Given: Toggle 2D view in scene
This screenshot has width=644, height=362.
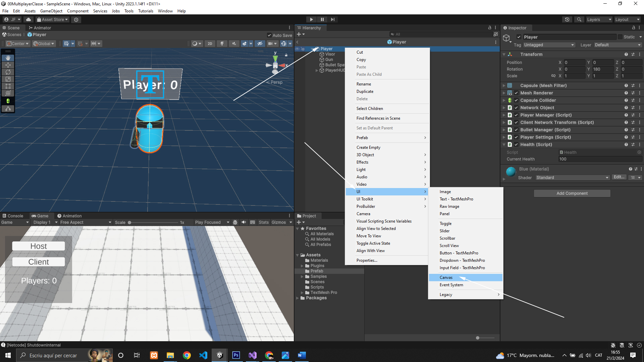Looking at the screenshot, I should (210, 44).
